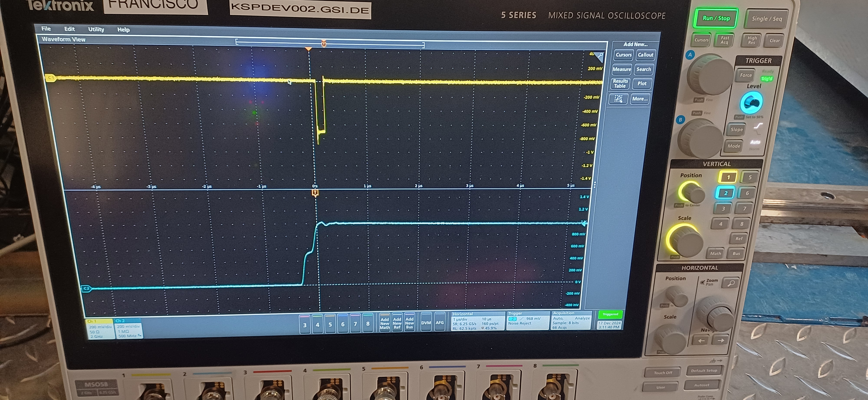
Task: Click Add New Ref button
Action: pyautogui.click(x=397, y=323)
